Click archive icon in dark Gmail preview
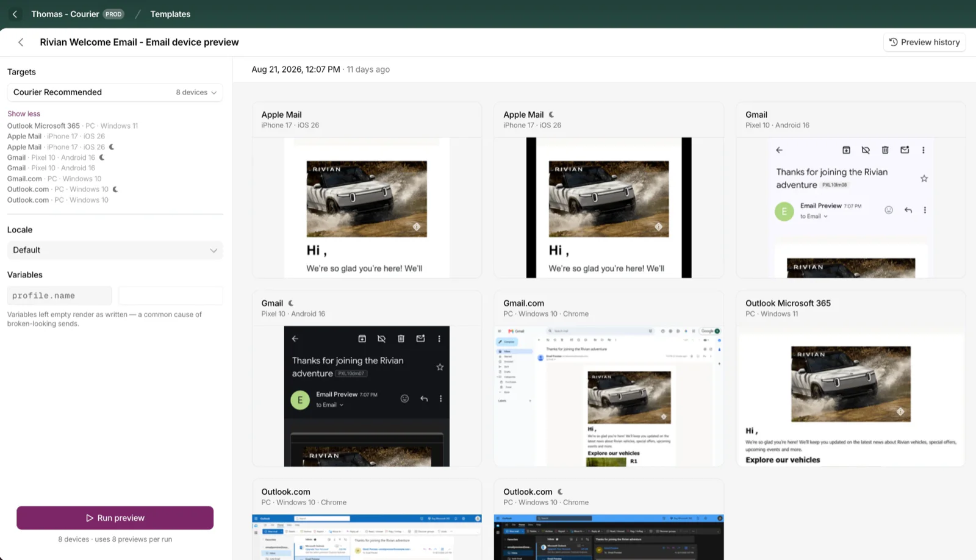 (x=362, y=339)
